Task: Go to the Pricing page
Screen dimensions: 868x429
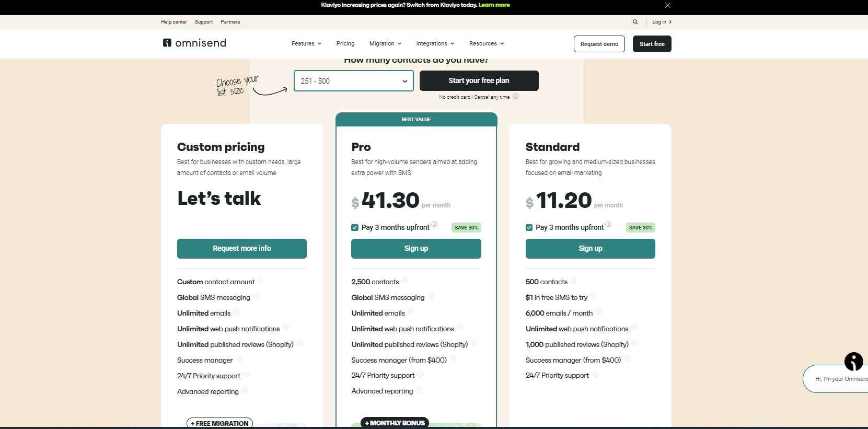Action: [x=345, y=43]
